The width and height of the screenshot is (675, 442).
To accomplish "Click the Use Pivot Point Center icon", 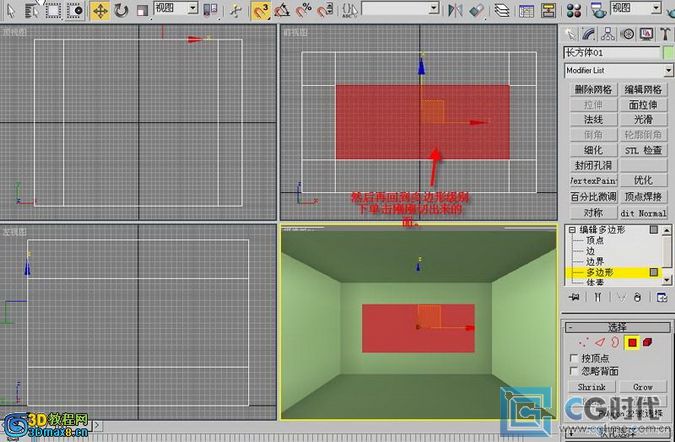I will tap(210, 10).
